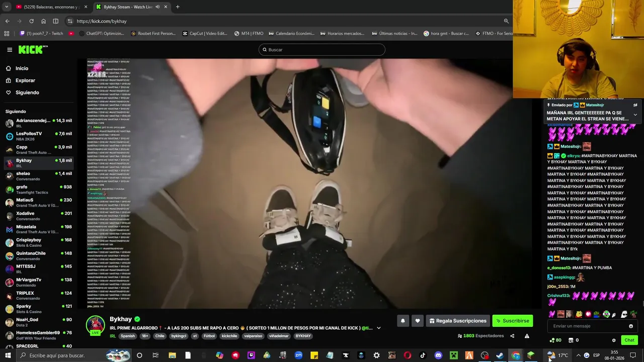Toggle the heart follow button for Bykhay
The image size is (644, 362).
[x=418, y=321]
